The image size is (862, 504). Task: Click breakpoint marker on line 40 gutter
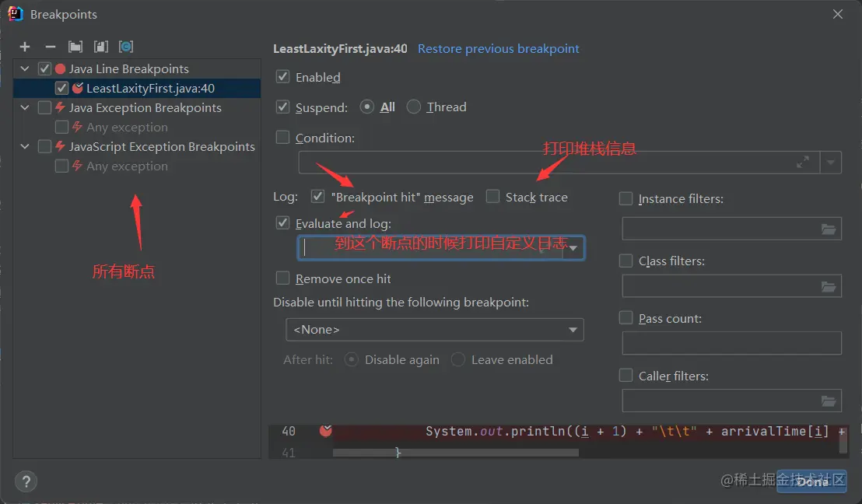325,430
